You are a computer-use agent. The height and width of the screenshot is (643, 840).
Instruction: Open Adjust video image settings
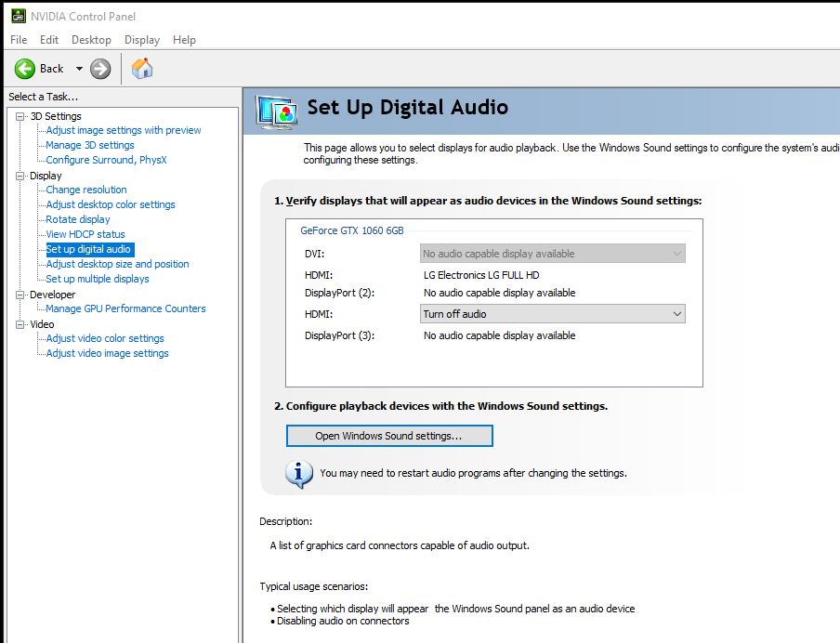[x=107, y=354]
